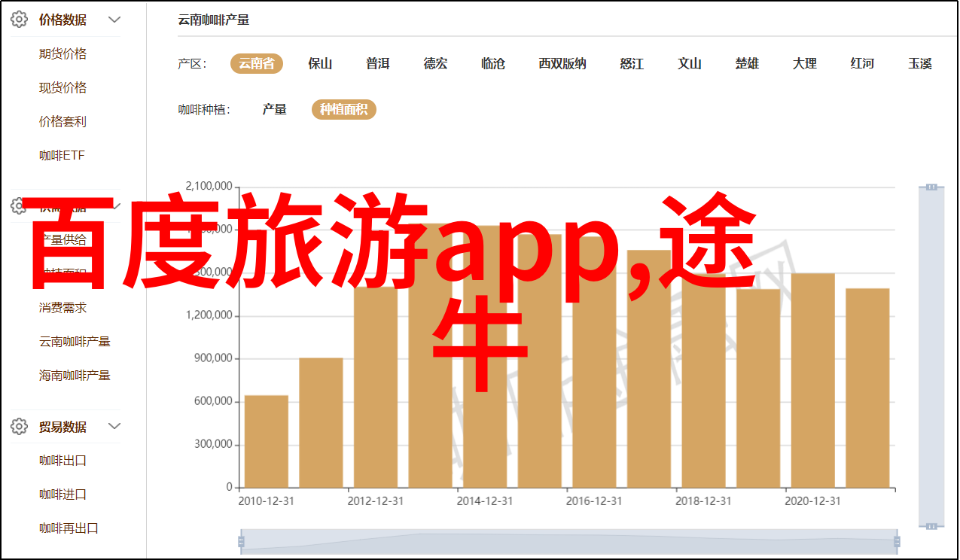Click the 1,200,000 y-axis value
The width and height of the screenshot is (960, 560).
point(209,315)
